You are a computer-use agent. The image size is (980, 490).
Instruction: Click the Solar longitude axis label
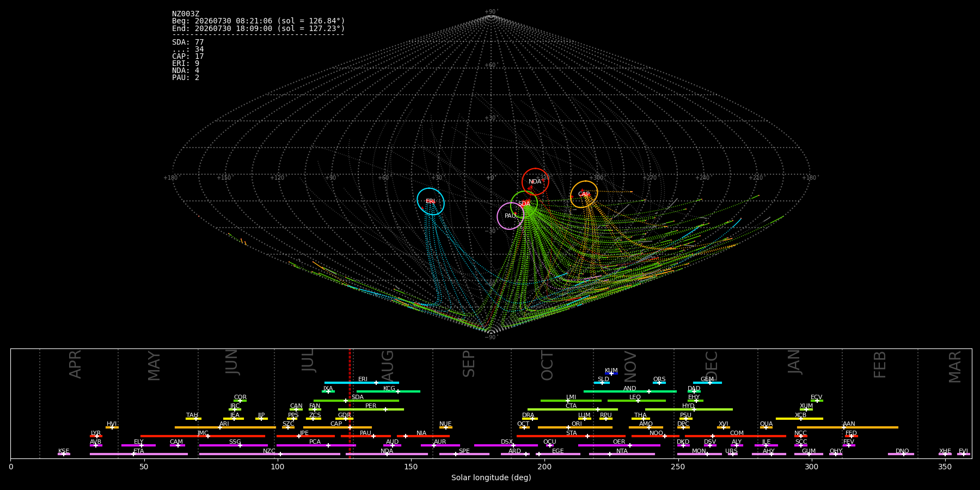(491, 477)
